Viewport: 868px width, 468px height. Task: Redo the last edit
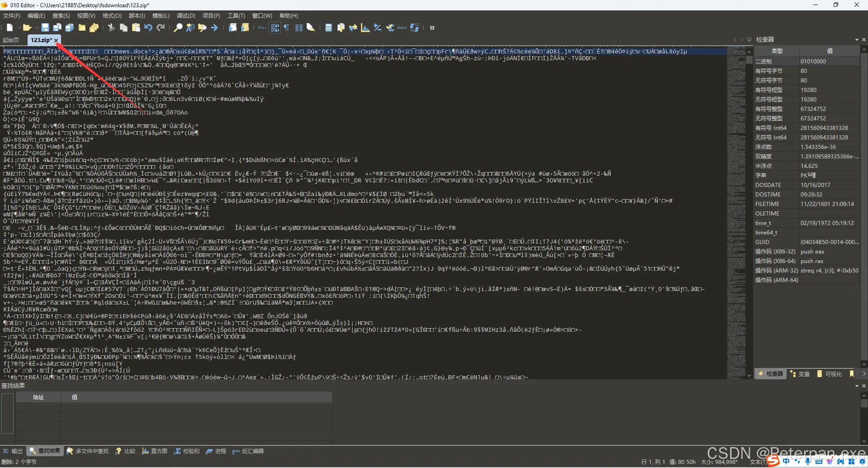coord(160,28)
